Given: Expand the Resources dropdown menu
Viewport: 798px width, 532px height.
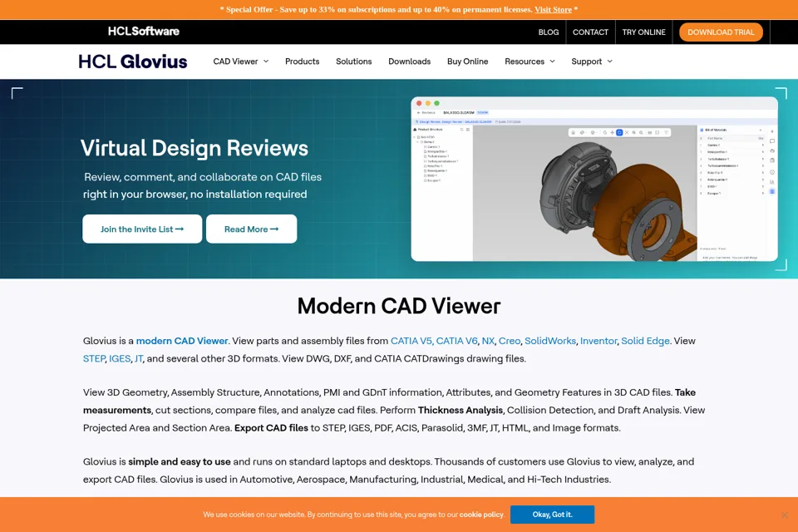Looking at the screenshot, I should [530, 62].
